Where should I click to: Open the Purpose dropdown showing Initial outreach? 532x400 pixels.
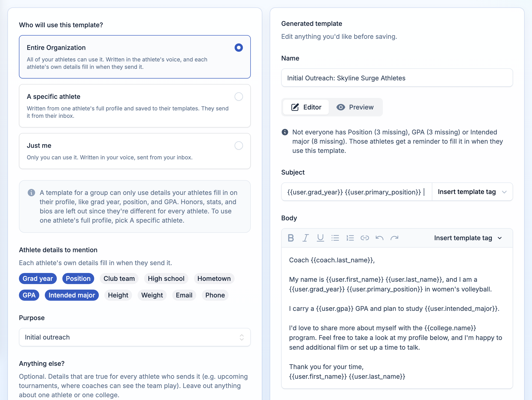click(x=135, y=337)
